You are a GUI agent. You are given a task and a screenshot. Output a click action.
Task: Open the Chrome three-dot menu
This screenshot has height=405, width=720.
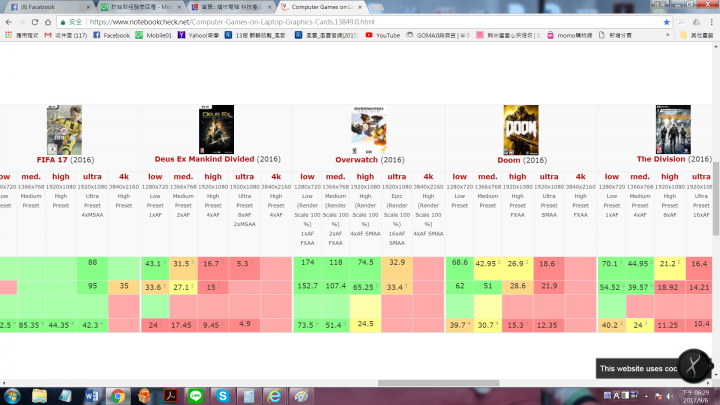pyautogui.click(x=711, y=22)
